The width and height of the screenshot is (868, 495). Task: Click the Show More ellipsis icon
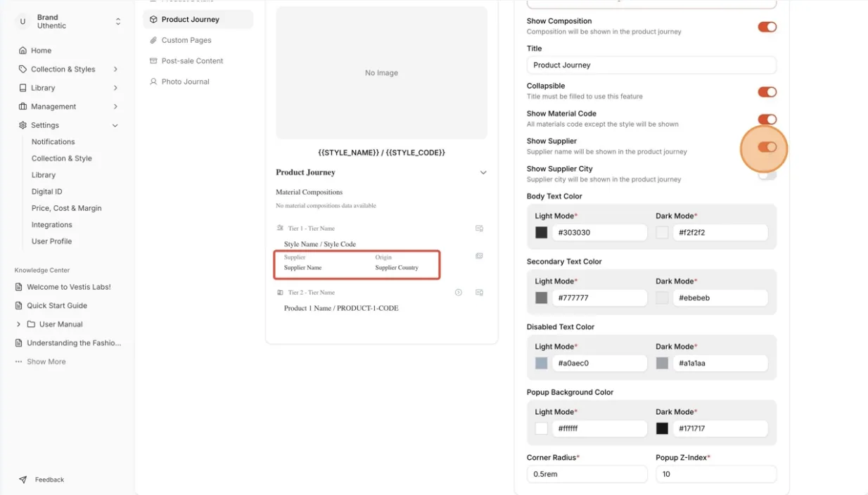point(19,362)
